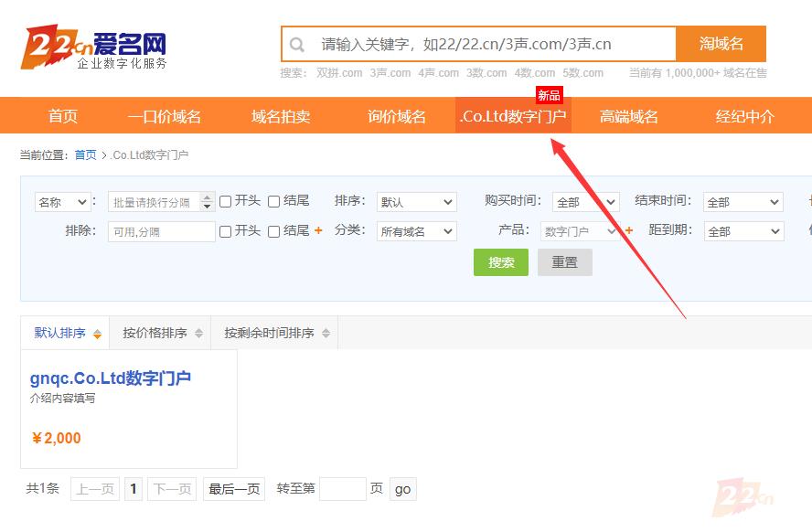The height and width of the screenshot is (532, 812).
Task: Click the 下一页 pagination button
Action: [173, 488]
